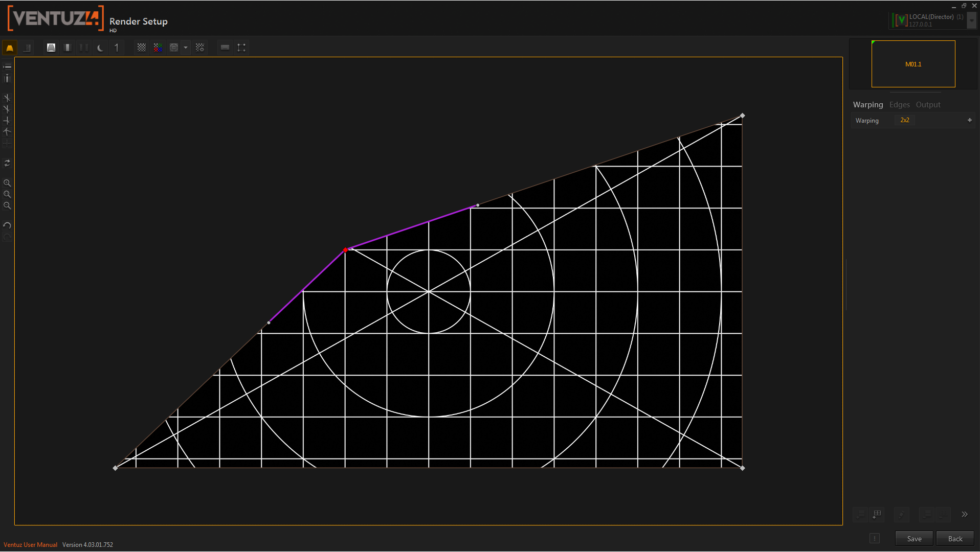Click the number 1 toolbar icon
Viewport: 980px width, 552px height.
[117, 48]
